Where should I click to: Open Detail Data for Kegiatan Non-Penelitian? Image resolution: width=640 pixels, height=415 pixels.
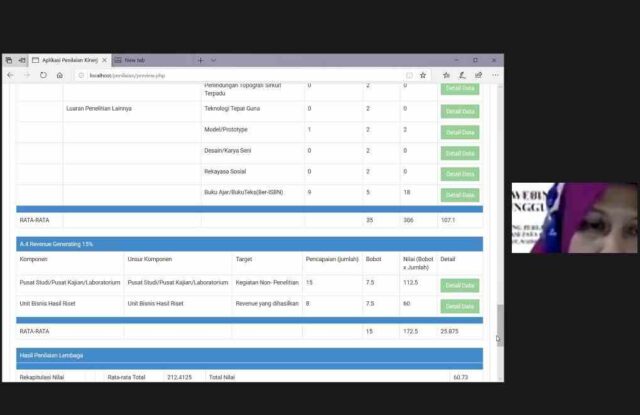click(x=460, y=285)
